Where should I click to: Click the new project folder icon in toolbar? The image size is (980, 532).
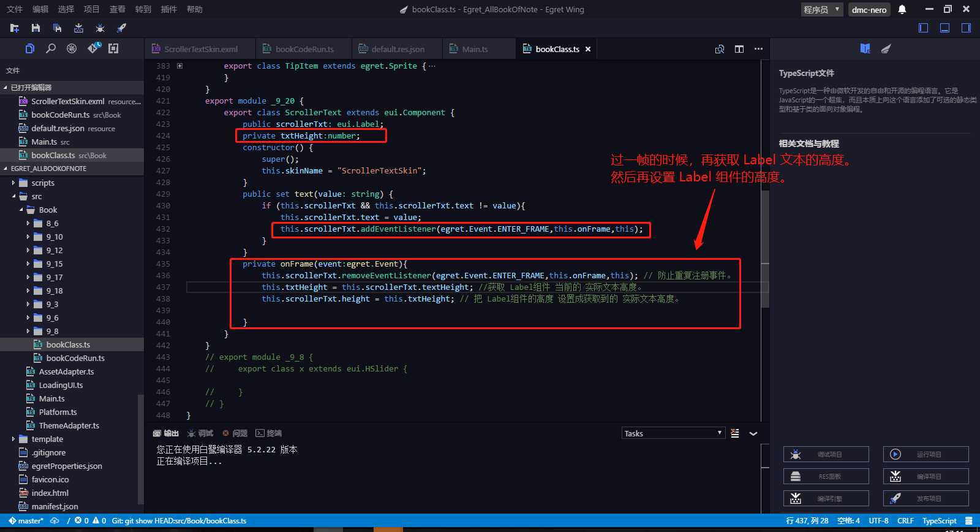15,28
